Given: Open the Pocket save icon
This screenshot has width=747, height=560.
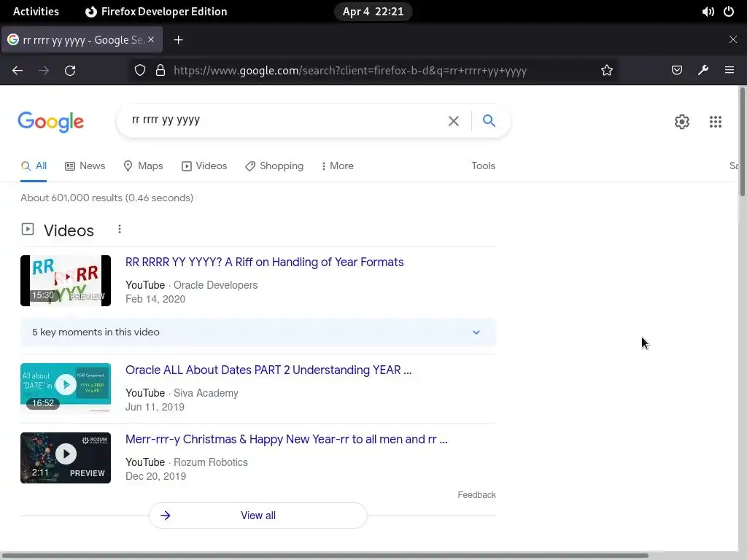Looking at the screenshot, I should [676, 71].
